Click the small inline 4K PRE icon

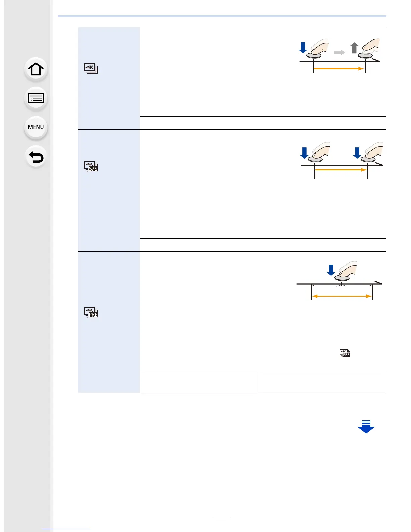[x=345, y=353]
